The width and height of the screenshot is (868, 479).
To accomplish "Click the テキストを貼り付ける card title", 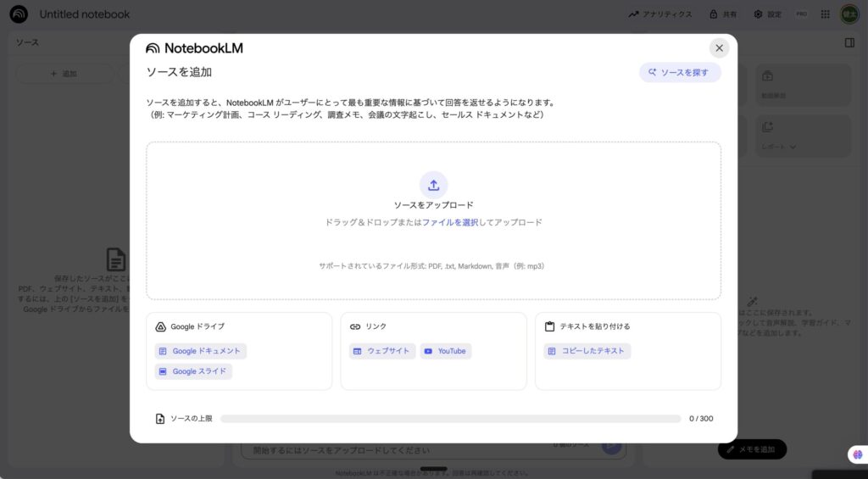I will pos(595,326).
